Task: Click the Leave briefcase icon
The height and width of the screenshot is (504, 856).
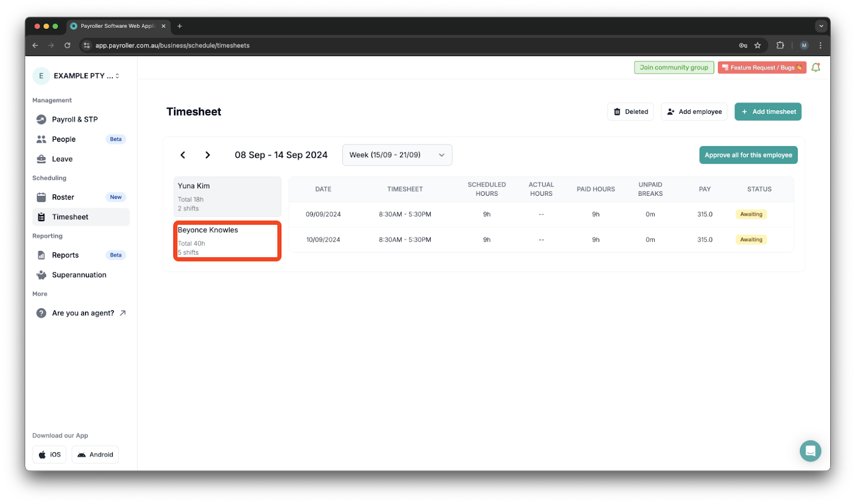Action: [41, 159]
